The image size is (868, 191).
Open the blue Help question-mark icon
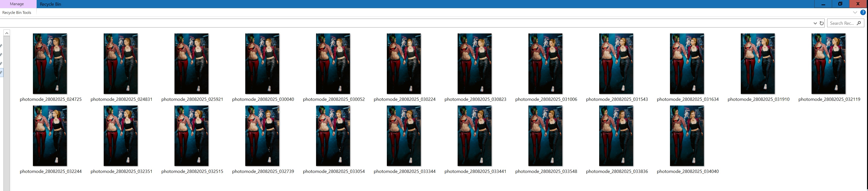pos(863,12)
